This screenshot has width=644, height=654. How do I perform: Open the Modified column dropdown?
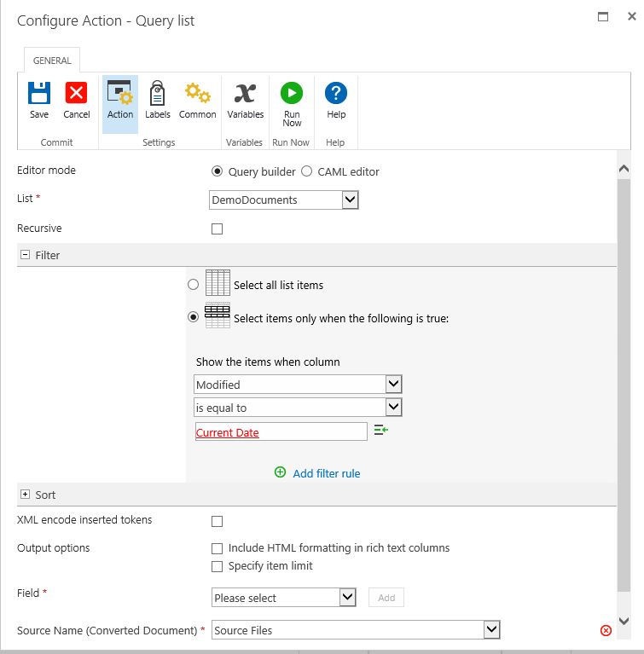click(392, 385)
